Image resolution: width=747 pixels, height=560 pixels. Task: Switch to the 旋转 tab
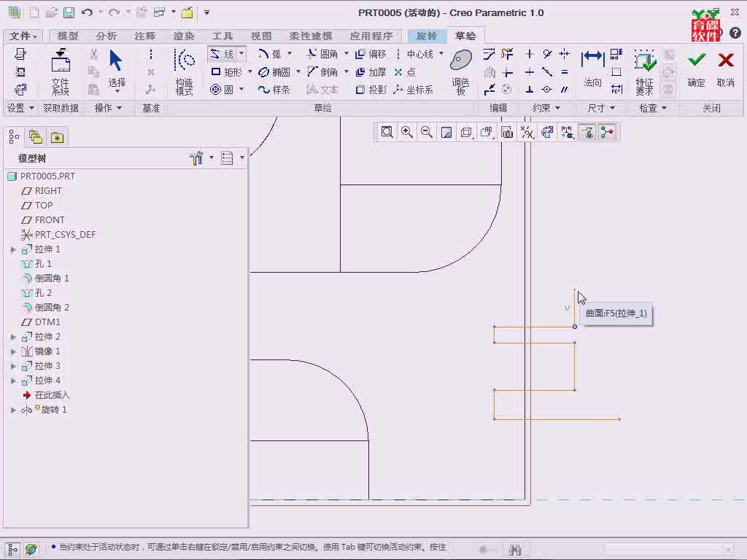coord(426,36)
